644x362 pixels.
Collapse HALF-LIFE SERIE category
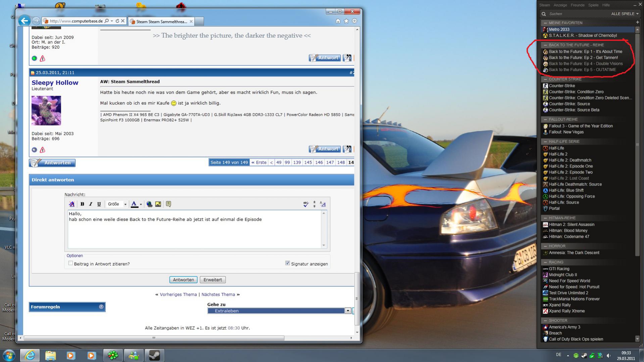[x=545, y=142]
